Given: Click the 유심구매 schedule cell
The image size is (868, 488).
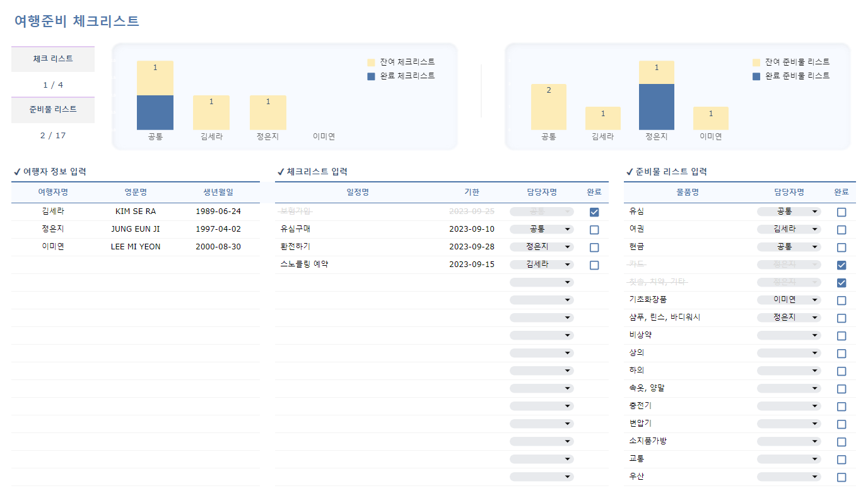Looking at the screenshot, I should click(358, 229).
